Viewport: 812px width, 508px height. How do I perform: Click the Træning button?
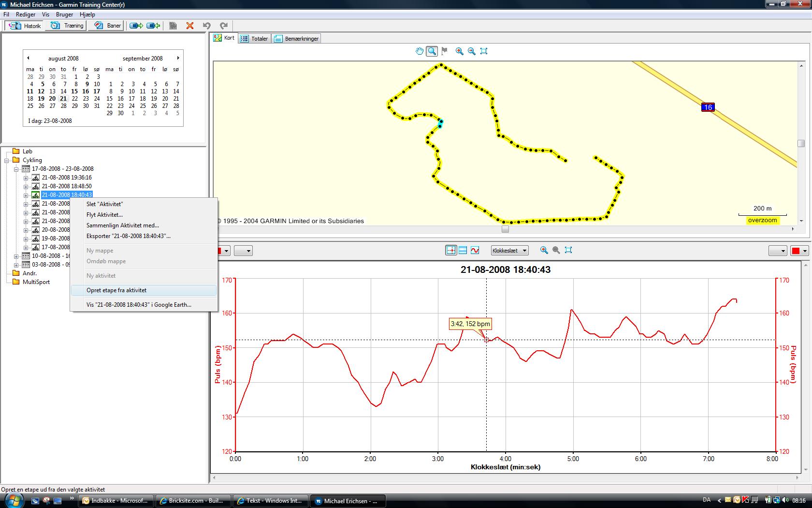tap(67, 26)
